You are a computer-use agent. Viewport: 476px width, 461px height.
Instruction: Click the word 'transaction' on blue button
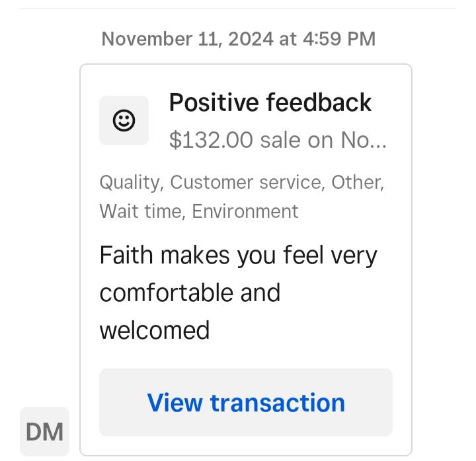tap(278, 403)
